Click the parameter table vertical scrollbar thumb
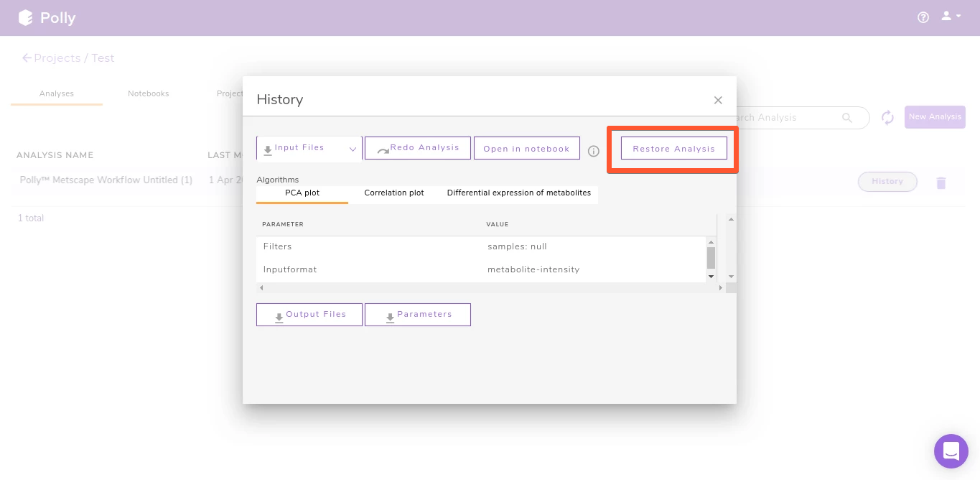980x480 pixels. point(711,258)
